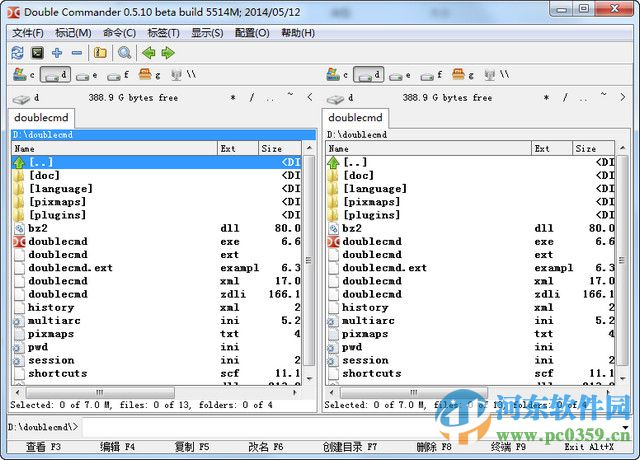Click 查看 F3 view button
This screenshot has width=640, height=460.
pos(44,447)
